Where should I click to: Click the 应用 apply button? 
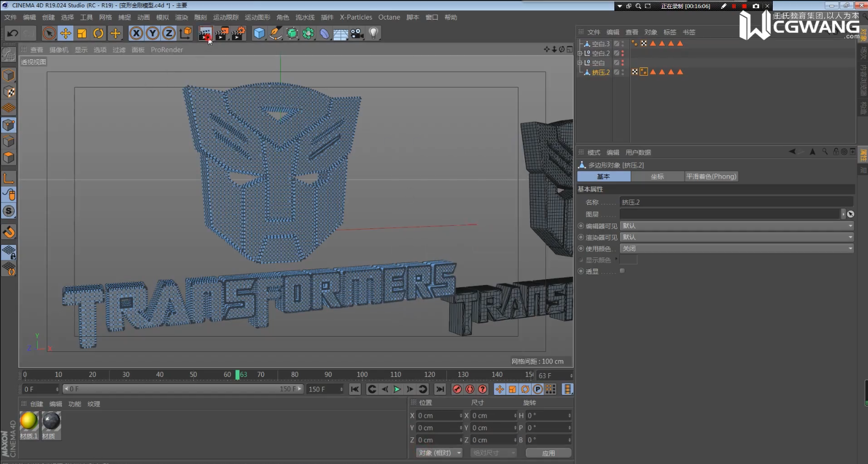(x=549, y=453)
